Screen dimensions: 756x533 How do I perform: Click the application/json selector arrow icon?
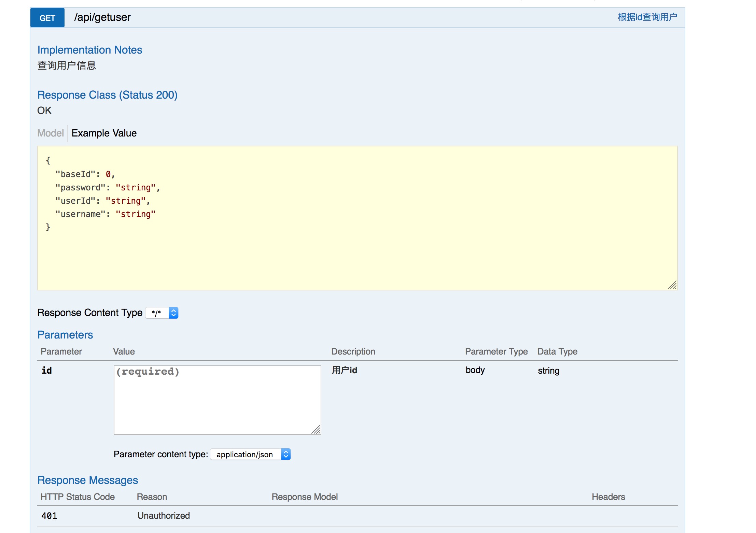click(286, 455)
